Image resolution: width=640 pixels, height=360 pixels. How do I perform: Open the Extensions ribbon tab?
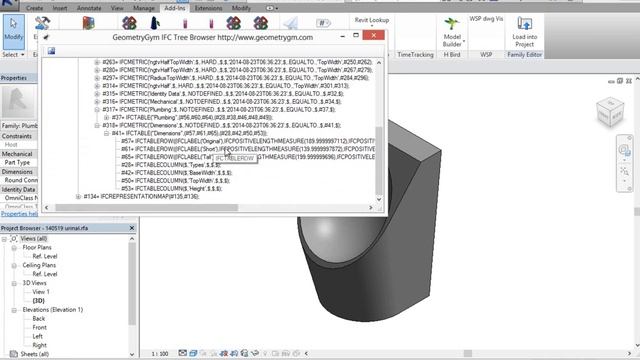point(208,8)
